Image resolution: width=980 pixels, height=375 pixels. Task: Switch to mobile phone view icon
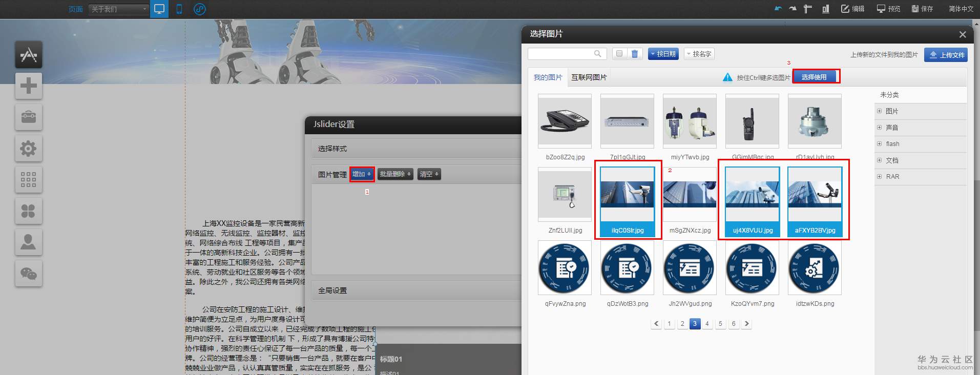179,9
